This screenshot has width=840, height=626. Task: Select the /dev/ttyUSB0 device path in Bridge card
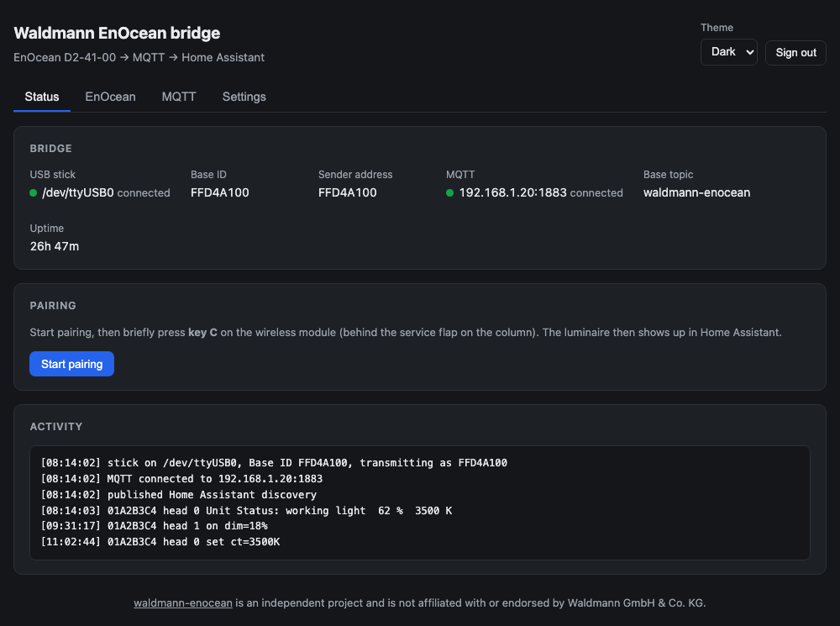[78, 192]
